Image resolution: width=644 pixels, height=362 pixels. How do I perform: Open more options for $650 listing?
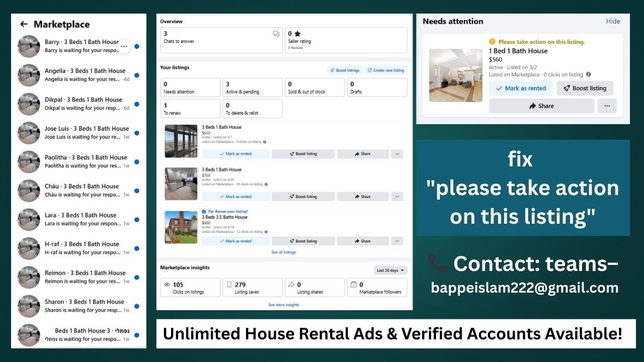tap(397, 154)
